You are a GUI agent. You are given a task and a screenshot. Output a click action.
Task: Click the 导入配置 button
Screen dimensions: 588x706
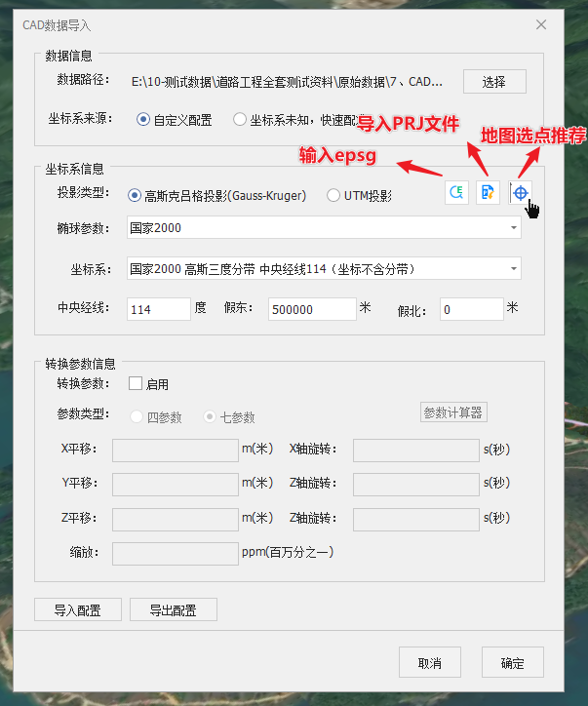click(78, 610)
